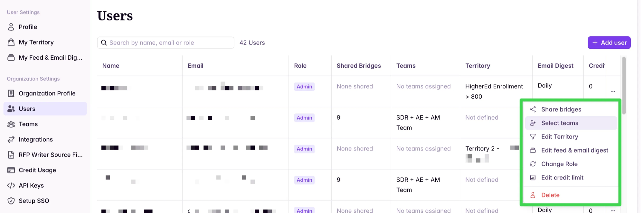This screenshot has width=644, height=213.
Task: Click the My Feed & Email Digest icon
Action: coord(11,58)
